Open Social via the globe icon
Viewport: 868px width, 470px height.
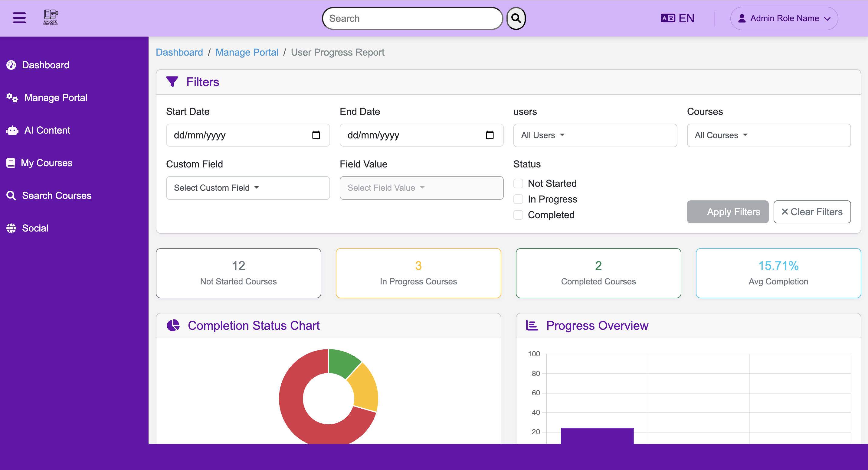[11, 228]
